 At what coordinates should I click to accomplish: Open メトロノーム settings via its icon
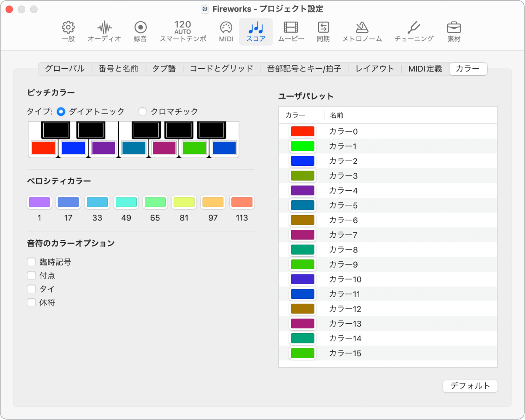point(362,31)
